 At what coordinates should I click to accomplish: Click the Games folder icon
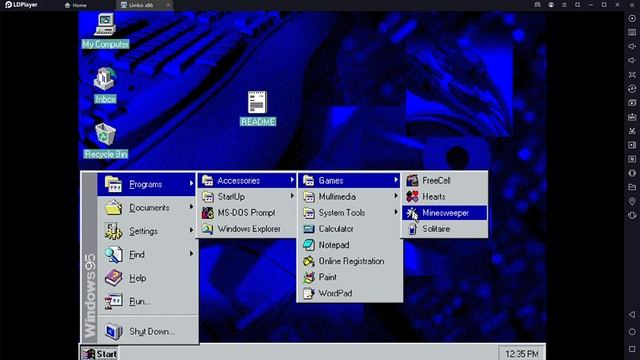309,180
